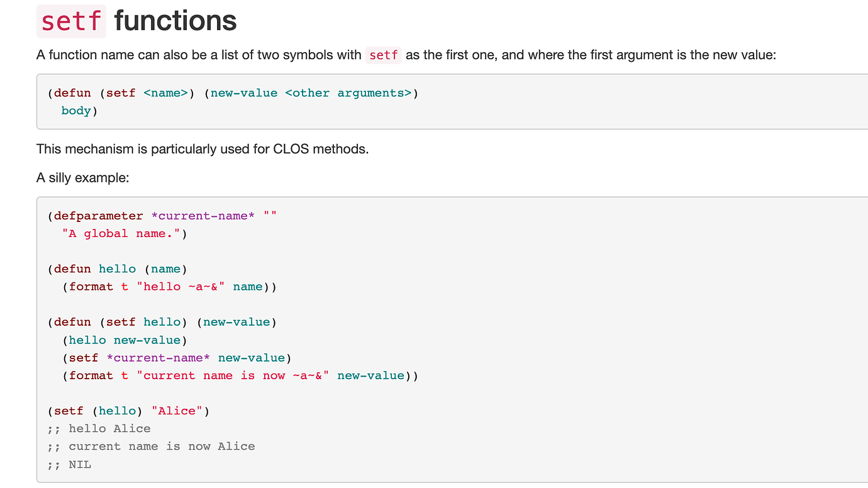This screenshot has width=868, height=488.
Task: Click the line '(format t "hello ~a~&" name))'
Action: tap(169, 287)
